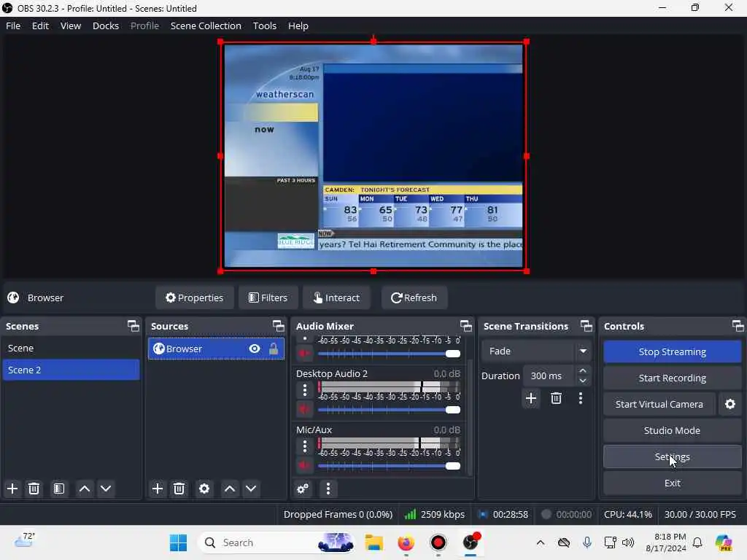Open the Docks menu
This screenshot has width=747, height=560.
tap(106, 26)
